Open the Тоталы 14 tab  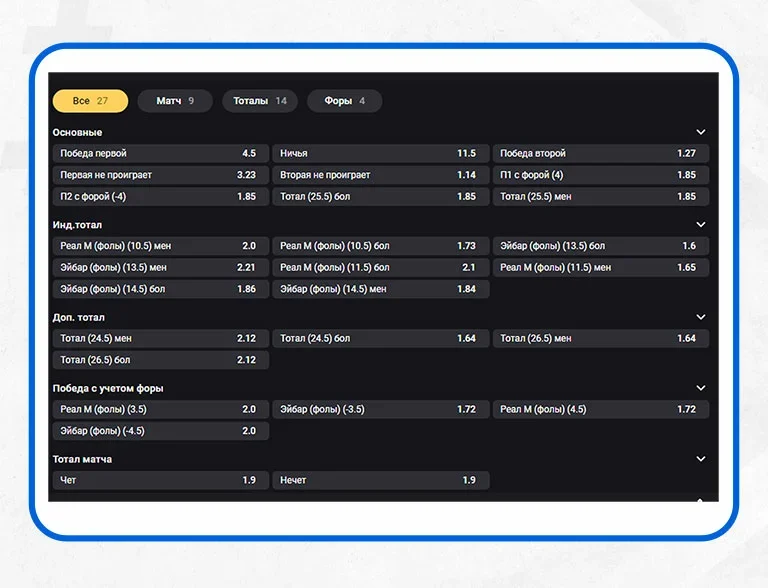coord(260,101)
